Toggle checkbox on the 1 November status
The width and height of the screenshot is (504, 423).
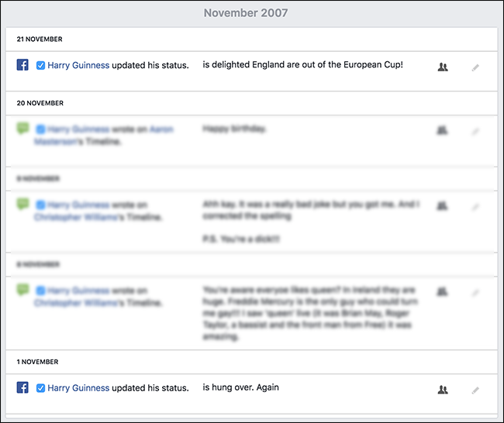pyautogui.click(x=40, y=388)
